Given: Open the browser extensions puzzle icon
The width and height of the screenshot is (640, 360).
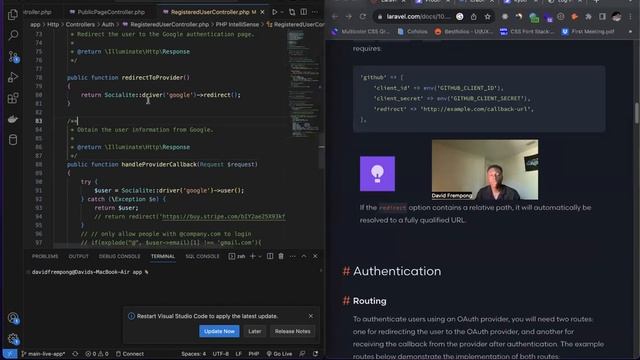Looking at the screenshot, I should pos(588,17).
